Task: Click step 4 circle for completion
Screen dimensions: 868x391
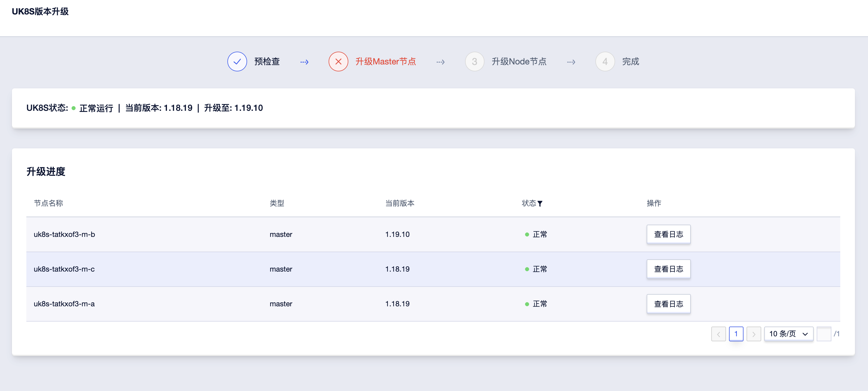Action: (x=605, y=61)
